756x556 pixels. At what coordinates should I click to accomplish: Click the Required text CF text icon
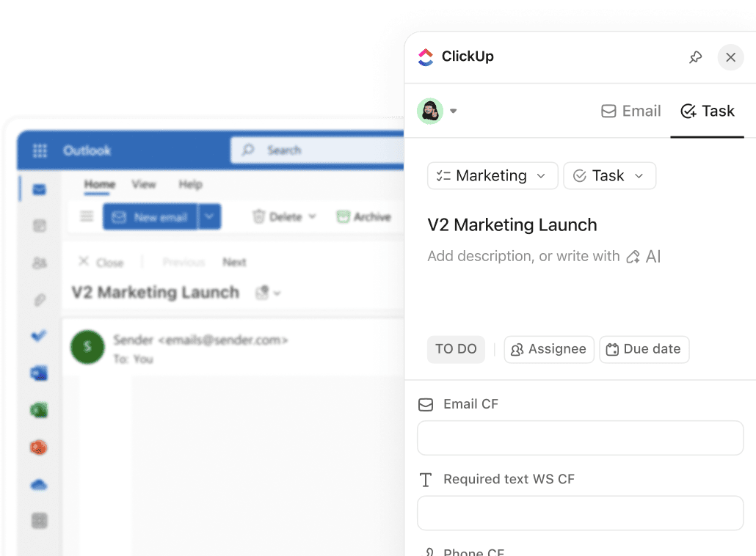pos(425,480)
